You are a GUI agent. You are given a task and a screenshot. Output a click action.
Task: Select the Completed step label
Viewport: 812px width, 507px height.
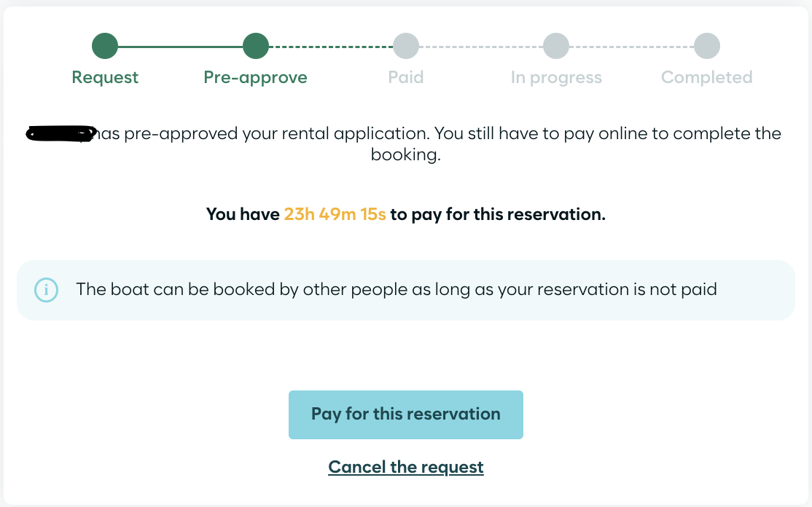(707, 78)
